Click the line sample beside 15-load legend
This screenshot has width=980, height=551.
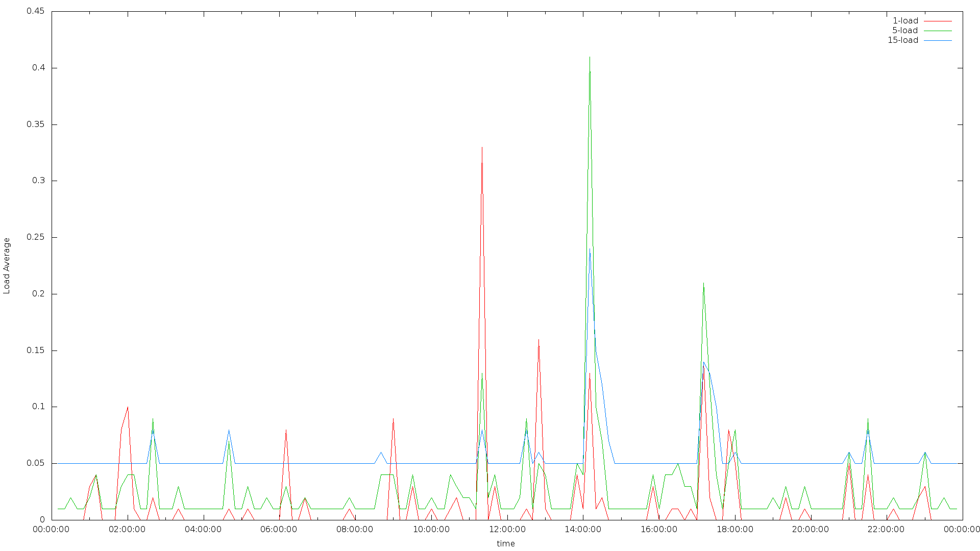(x=938, y=40)
